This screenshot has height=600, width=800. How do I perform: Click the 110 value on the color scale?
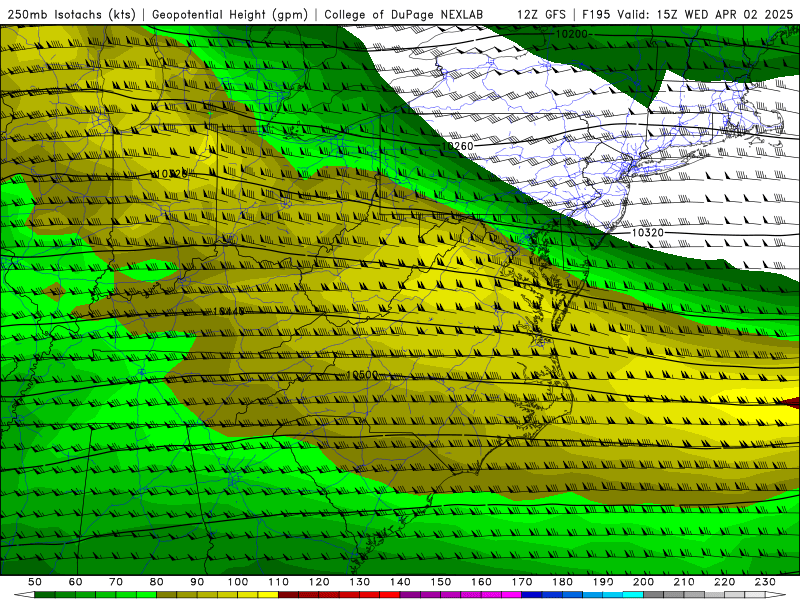(279, 582)
